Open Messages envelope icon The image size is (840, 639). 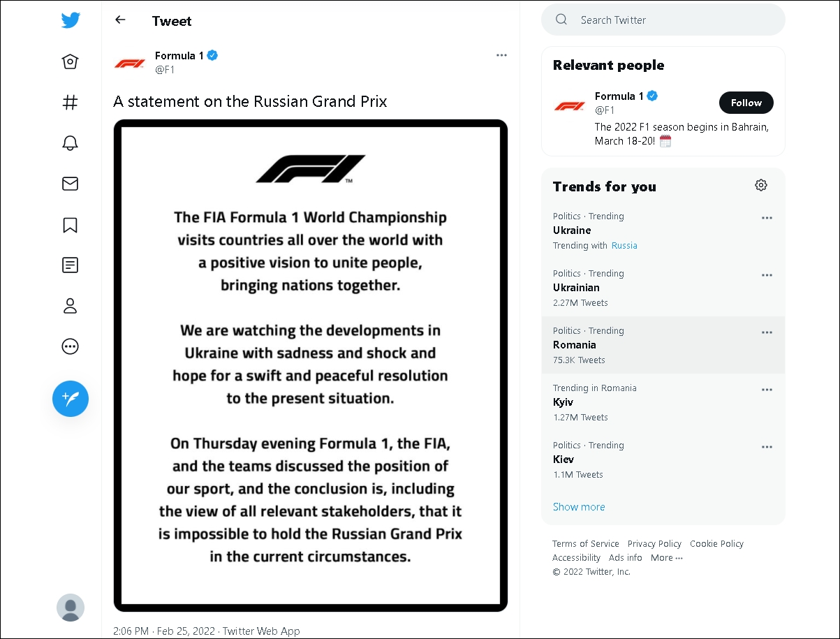[x=70, y=184]
